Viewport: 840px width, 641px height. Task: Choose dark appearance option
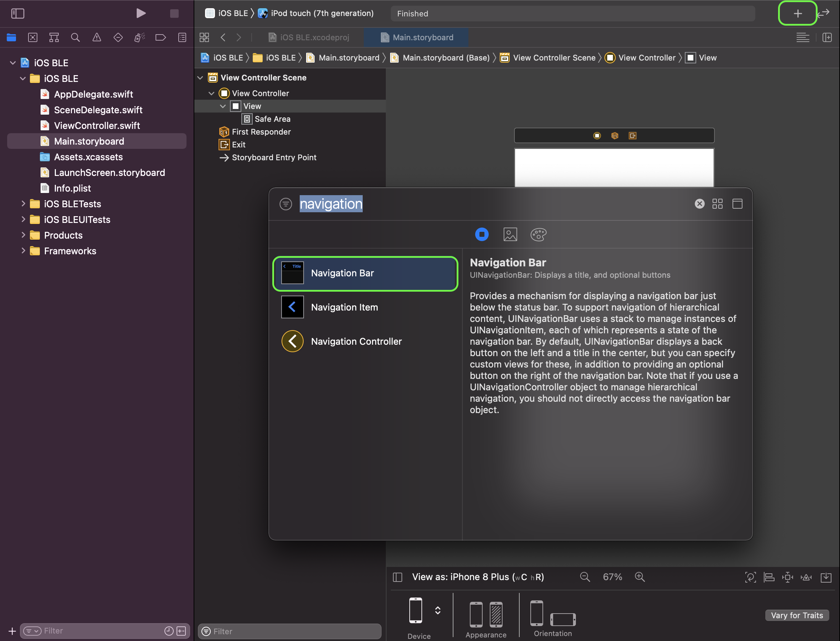(496, 614)
